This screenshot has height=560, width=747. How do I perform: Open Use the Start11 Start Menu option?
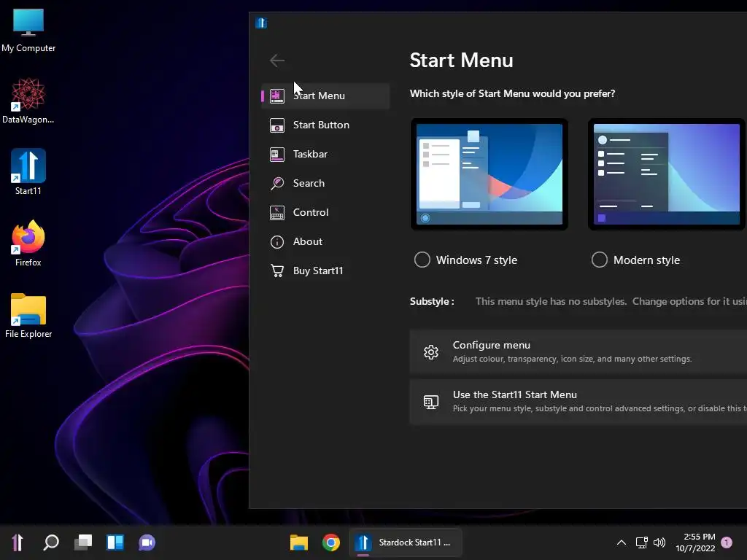click(578, 402)
